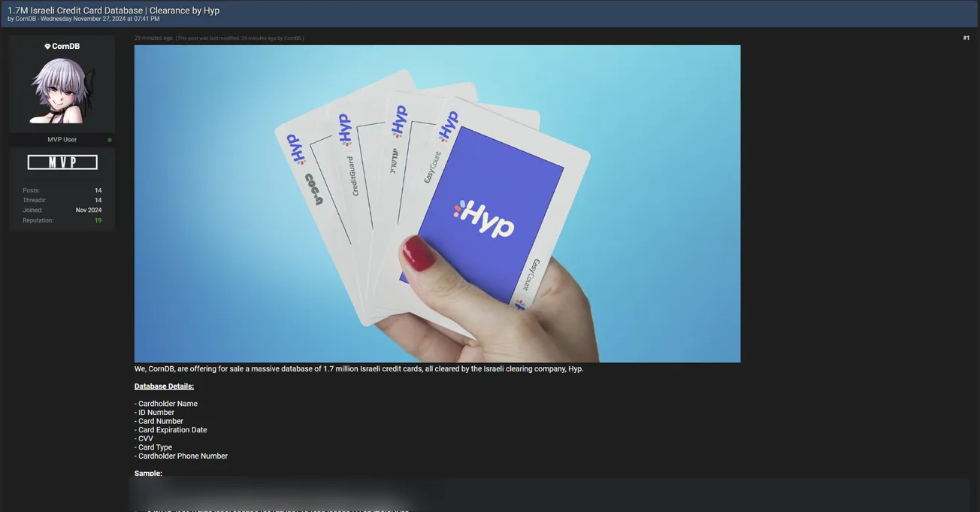Click the thread title heading

(113, 10)
